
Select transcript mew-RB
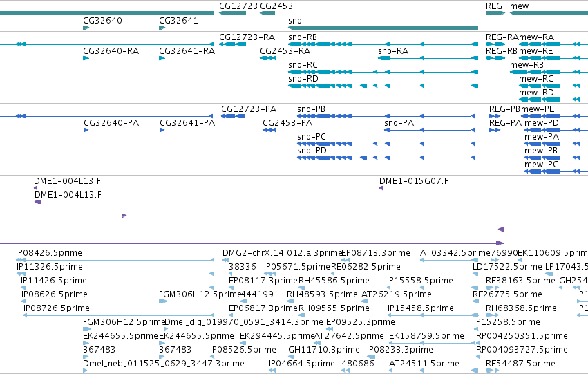549,72
